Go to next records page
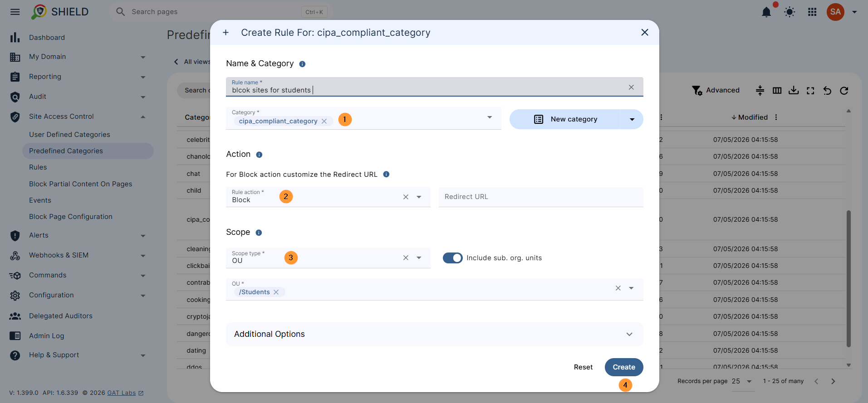The height and width of the screenshot is (403, 868). pos(833,381)
